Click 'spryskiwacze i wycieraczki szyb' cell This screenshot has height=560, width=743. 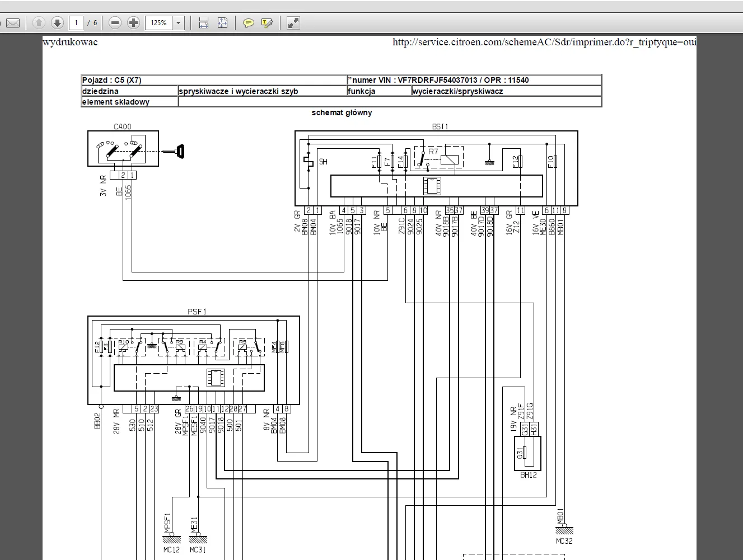pos(262,91)
